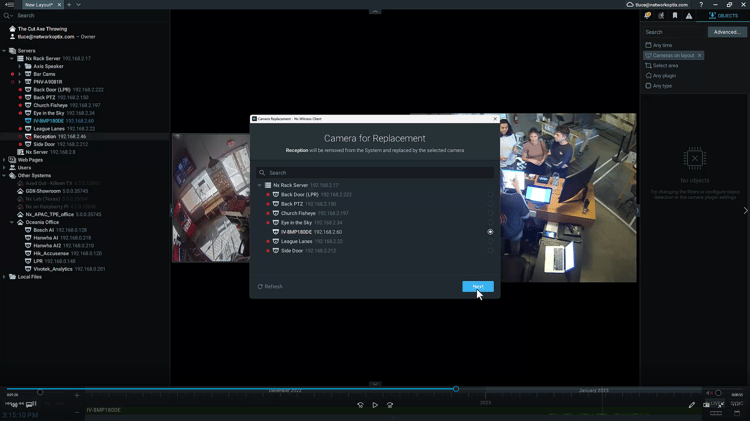750x421 pixels.
Task: Select Side Door radio button in dialog
Action: (490, 251)
